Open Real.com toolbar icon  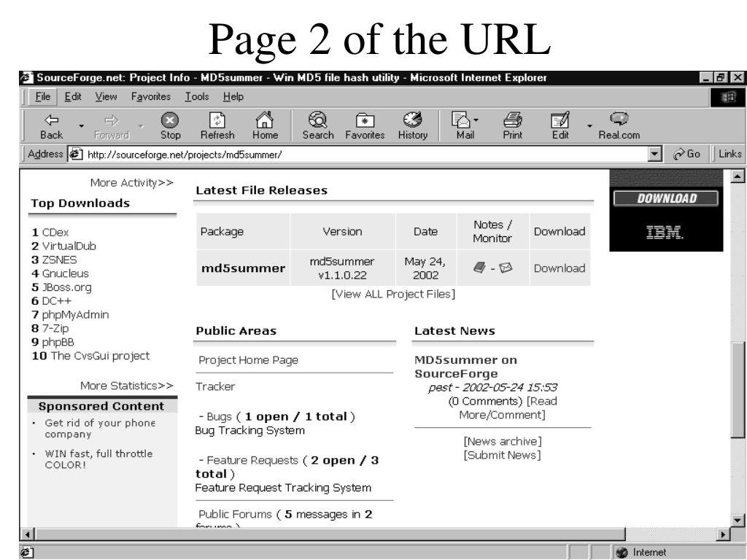pyautogui.click(x=619, y=126)
